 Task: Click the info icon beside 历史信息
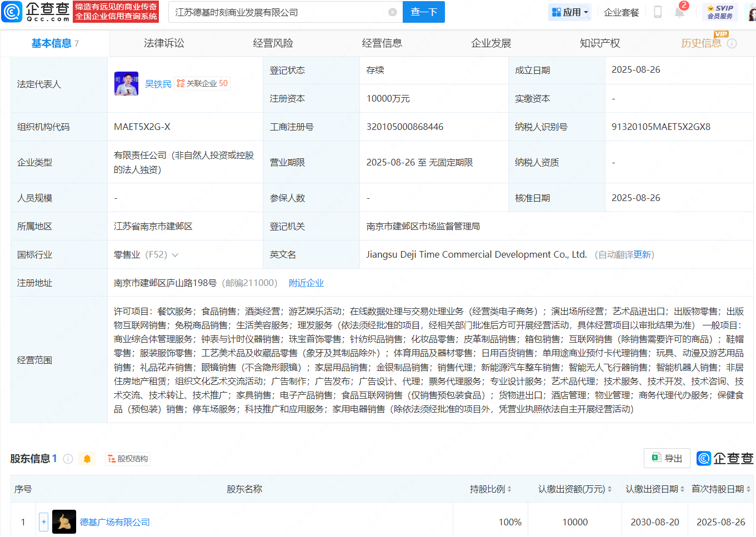[732, 43]
